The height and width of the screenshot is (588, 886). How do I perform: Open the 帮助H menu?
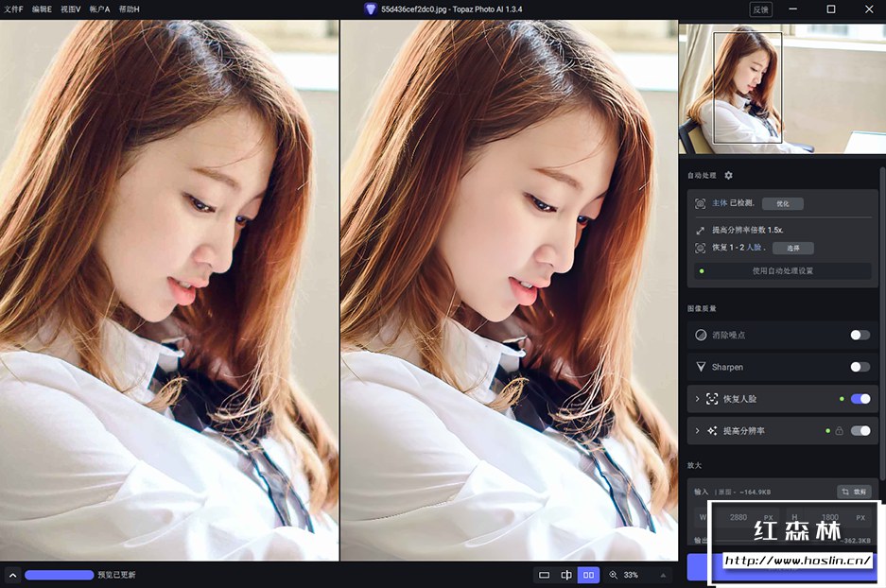click(x=129, y=9)
